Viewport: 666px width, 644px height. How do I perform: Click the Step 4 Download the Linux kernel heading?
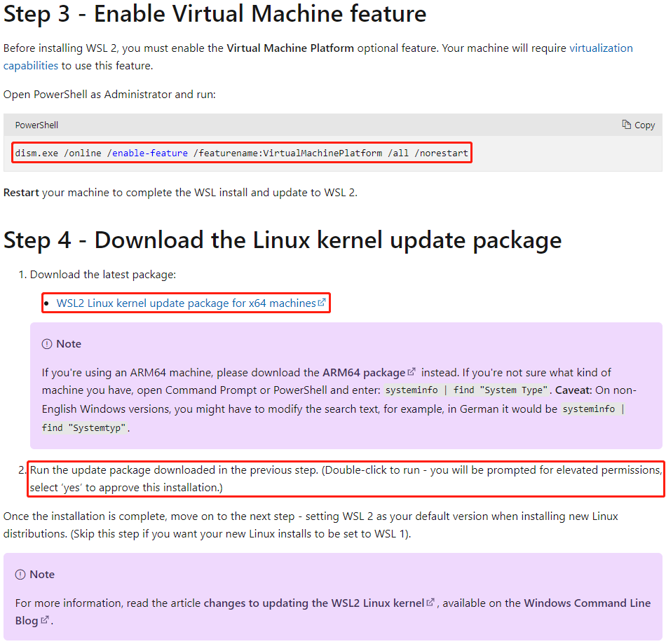click(282, 240)
